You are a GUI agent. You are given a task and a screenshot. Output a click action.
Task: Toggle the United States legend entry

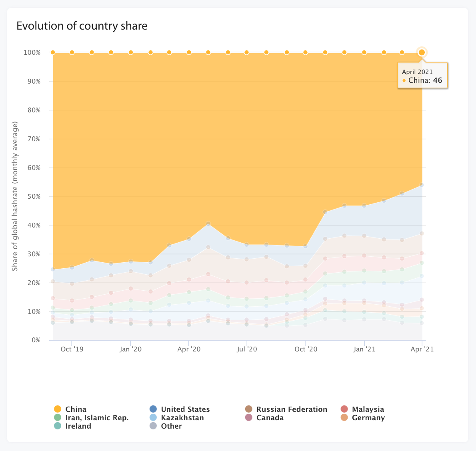tap(180, 409)
